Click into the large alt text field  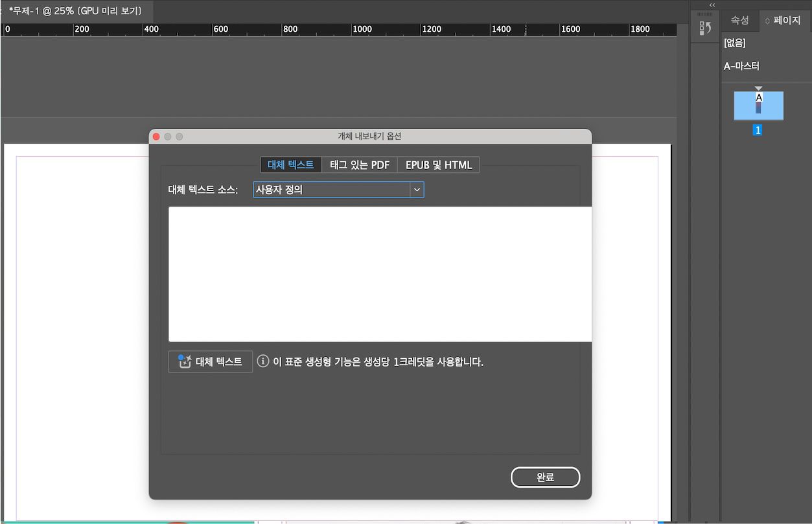[380, 274]
